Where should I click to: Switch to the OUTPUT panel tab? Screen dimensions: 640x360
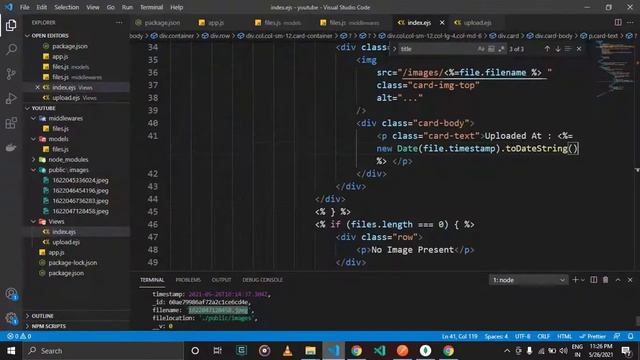221,280
